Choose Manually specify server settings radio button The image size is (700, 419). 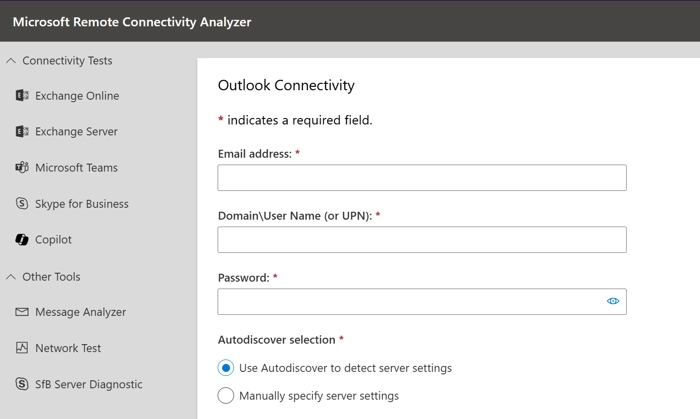[x=226, y=395]
